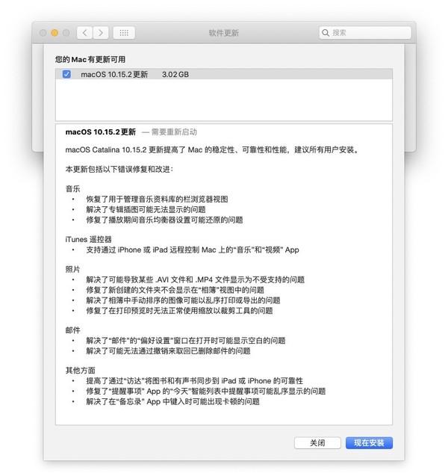Image resolution: width=448 pixels, height=476 pixels.
Task: Click the green zoom window button
Action: pyautogui.click(x=66, y=33)
